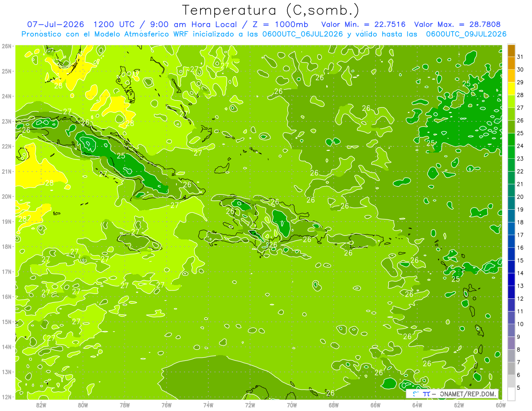Image resolution: width=532 pixels, height=411 pixels.
Task: Select the date text "07-Jul-2026"
Action: (x=56, y=24)
